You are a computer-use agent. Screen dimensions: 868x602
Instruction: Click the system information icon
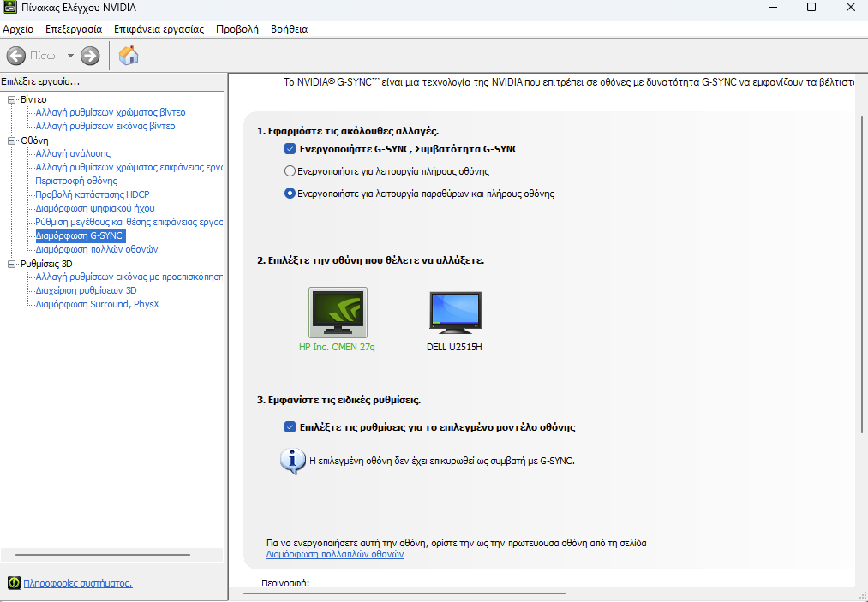(14, 582)
